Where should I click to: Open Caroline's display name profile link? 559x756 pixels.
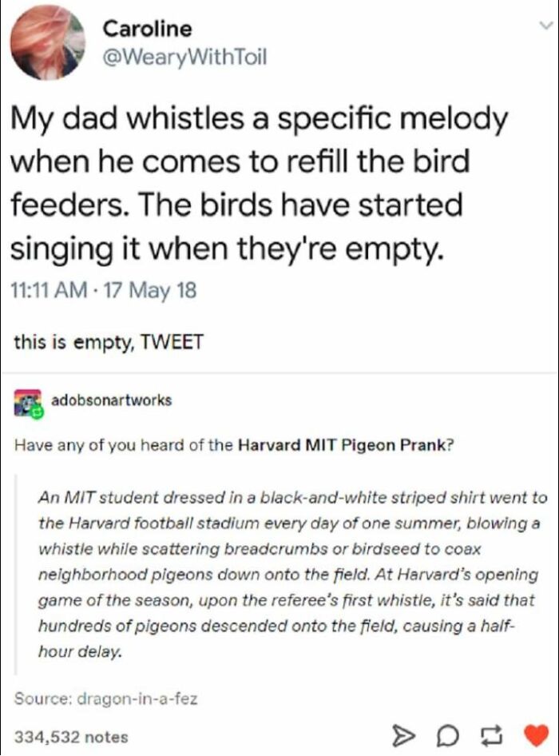[147, 29]
